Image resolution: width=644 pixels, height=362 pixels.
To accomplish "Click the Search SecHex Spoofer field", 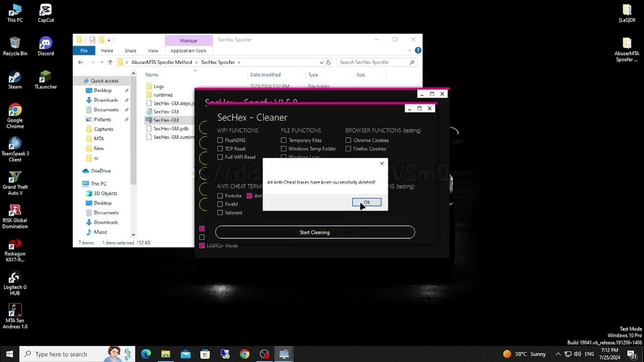I will 372,62.
